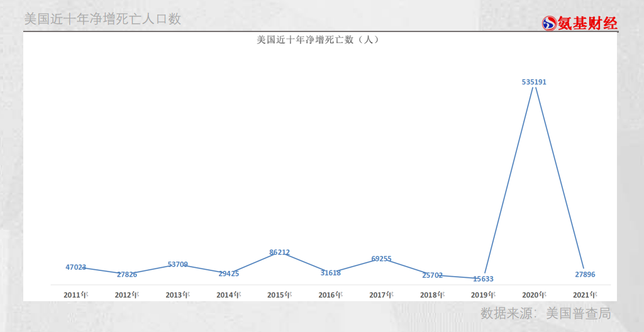The height and width of the screenshot is (332, 644).
Task: Select the 53709 data point label
Action: (x=178, y=265)
